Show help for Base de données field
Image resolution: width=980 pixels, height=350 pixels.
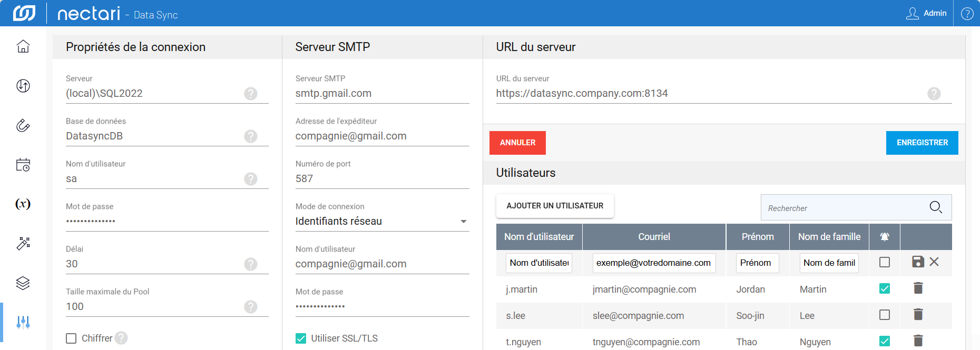(251, 136)
